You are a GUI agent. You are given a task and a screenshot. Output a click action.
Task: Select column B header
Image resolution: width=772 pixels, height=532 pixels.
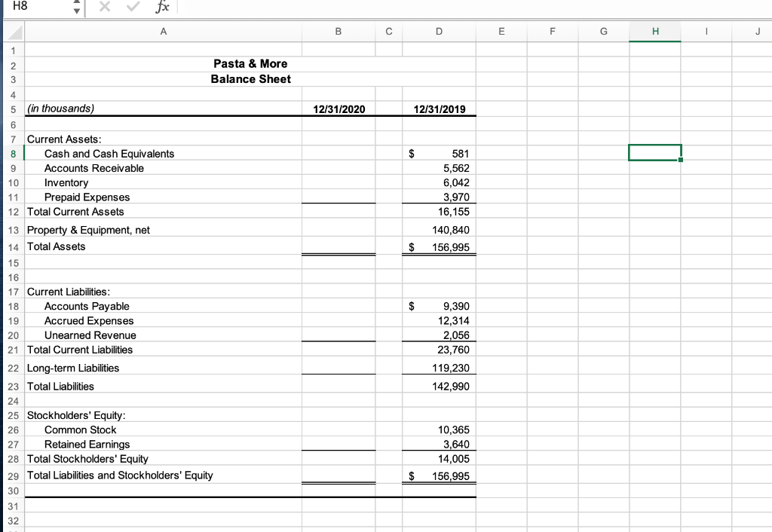click(x=339, y=32)
